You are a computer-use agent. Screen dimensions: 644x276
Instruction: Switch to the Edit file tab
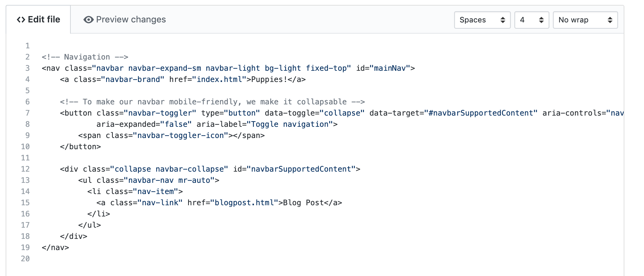[39, 20]
